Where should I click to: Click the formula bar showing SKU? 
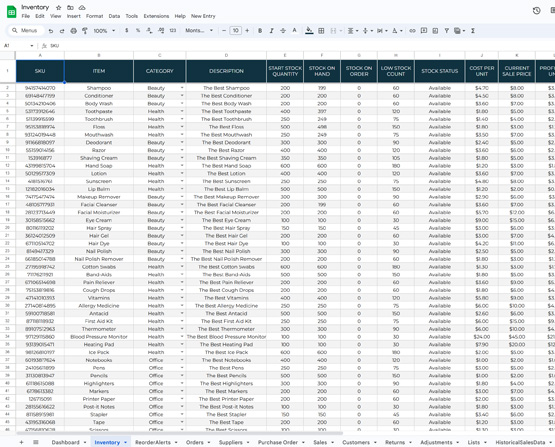click(301, 46)
